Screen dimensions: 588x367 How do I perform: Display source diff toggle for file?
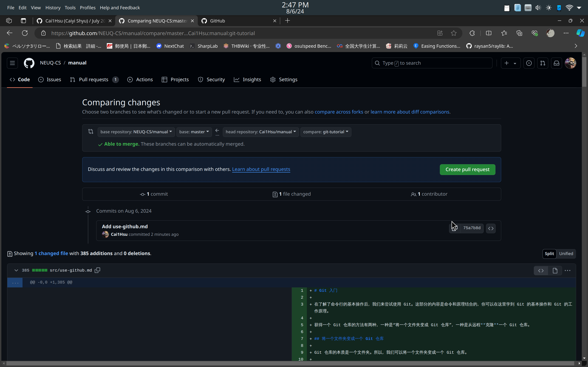pyautogui.click(x=541, y=270)
